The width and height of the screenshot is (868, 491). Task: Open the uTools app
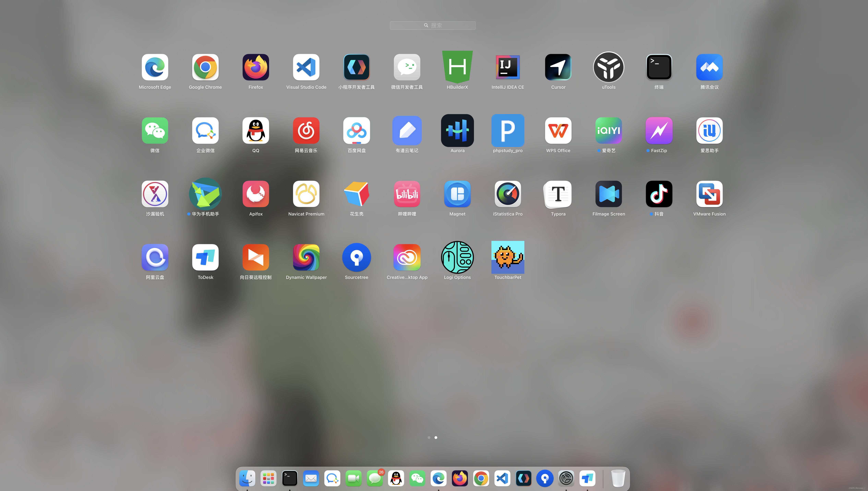tap(609, 67)
